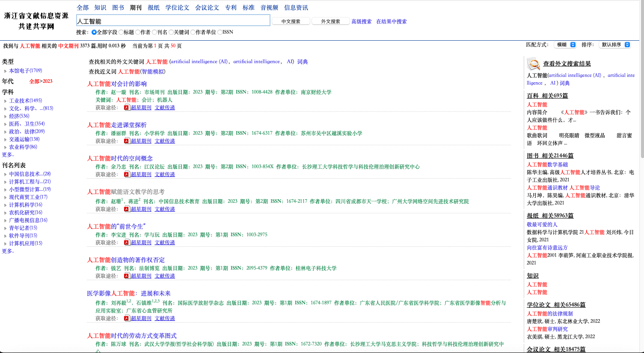Switch to the 专利 tab

(x=231, y=8)
